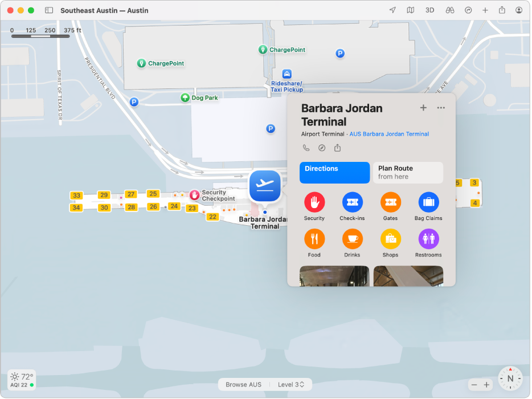Click the directions route icon in the toolbar

(x=468, y=10)
